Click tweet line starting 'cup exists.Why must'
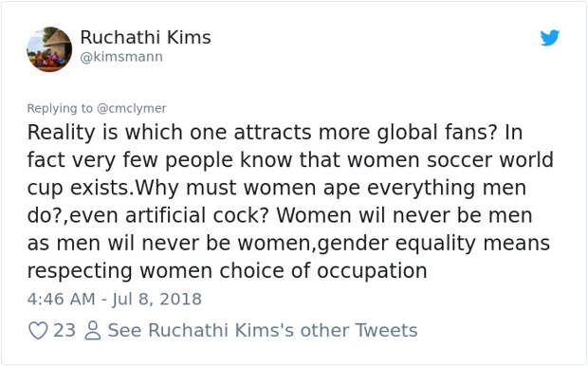 tap(277, 188)
